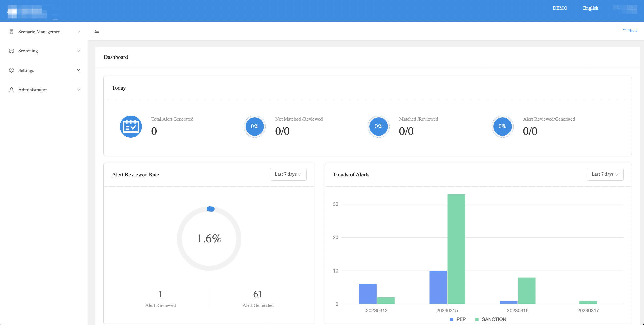Viewport: 644px width, 325px height.
Task: Select the Scenario Management sidebar icon
Action: point(11,31)
